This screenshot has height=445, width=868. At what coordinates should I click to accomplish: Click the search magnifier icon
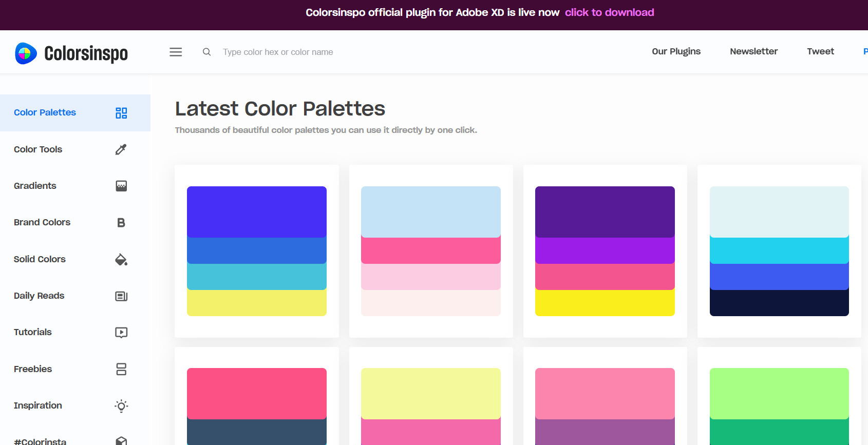point(206,52)
